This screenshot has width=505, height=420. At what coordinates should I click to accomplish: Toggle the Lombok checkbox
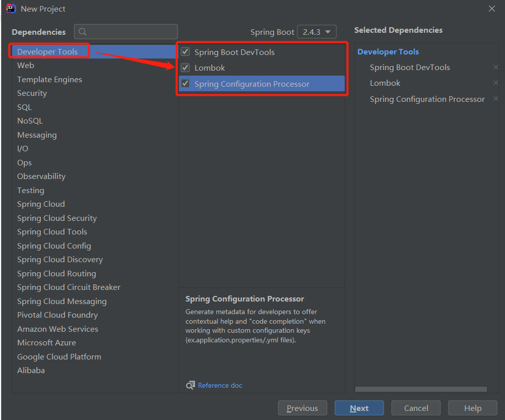click(185, 68)
